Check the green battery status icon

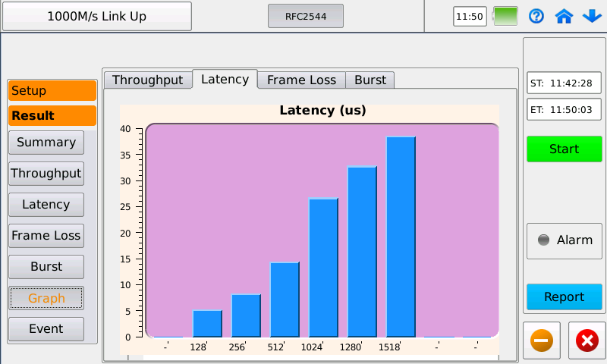click(x=505, y=16)
